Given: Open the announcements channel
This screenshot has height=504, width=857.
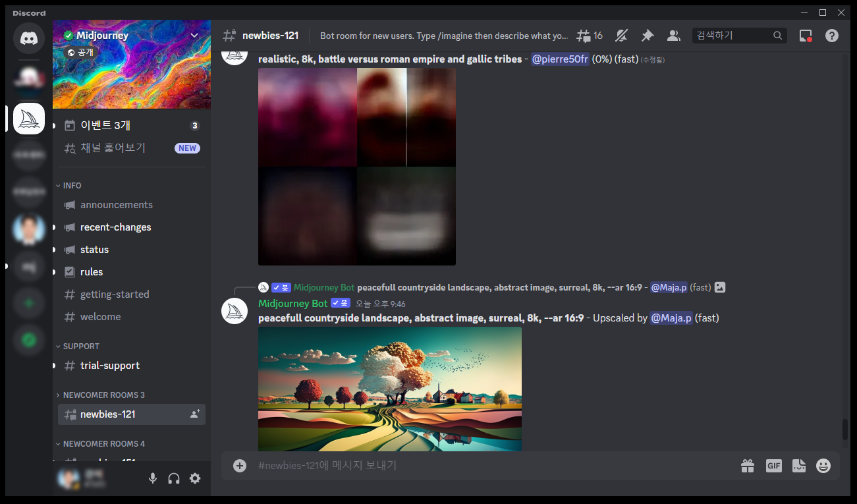Looking at the screenshot, I should coord(132,205).
